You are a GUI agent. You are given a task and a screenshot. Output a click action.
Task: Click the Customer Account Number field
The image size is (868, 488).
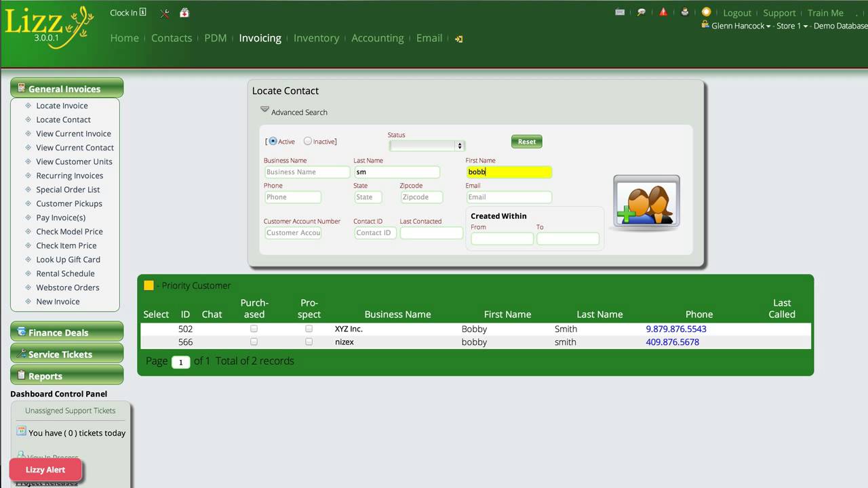[x=292, y=232]
